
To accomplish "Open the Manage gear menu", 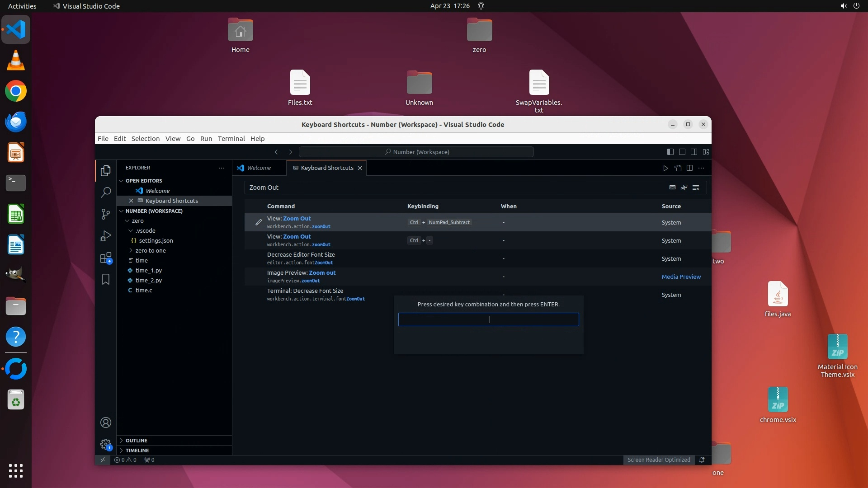I will point(105,444).
